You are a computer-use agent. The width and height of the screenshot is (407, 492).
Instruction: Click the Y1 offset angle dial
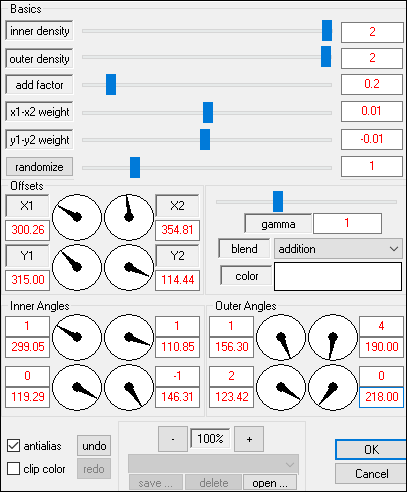click(x=77, y=267)
